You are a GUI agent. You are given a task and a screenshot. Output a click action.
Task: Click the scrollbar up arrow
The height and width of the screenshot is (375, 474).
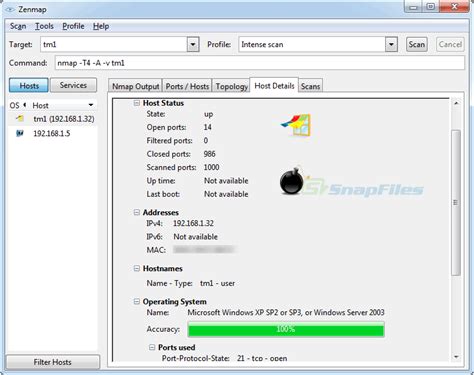click(x=456, y=103)
